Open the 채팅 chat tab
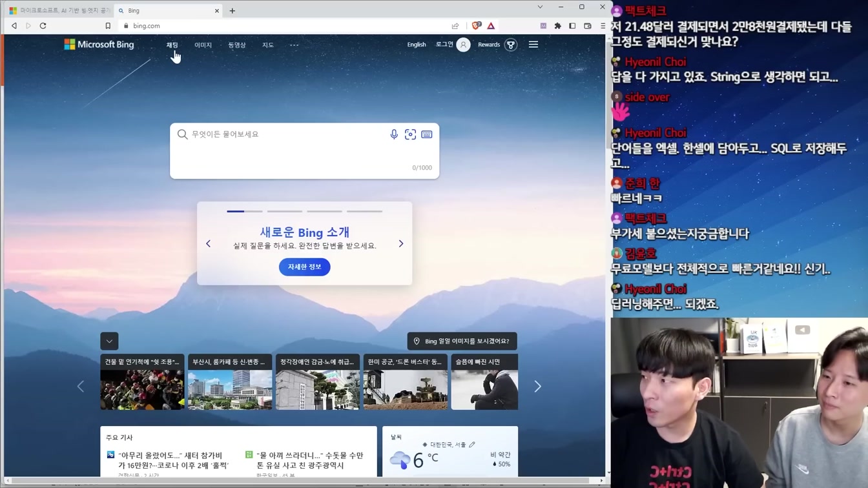This screenshot has height=488, width=868. pos(172,45)
